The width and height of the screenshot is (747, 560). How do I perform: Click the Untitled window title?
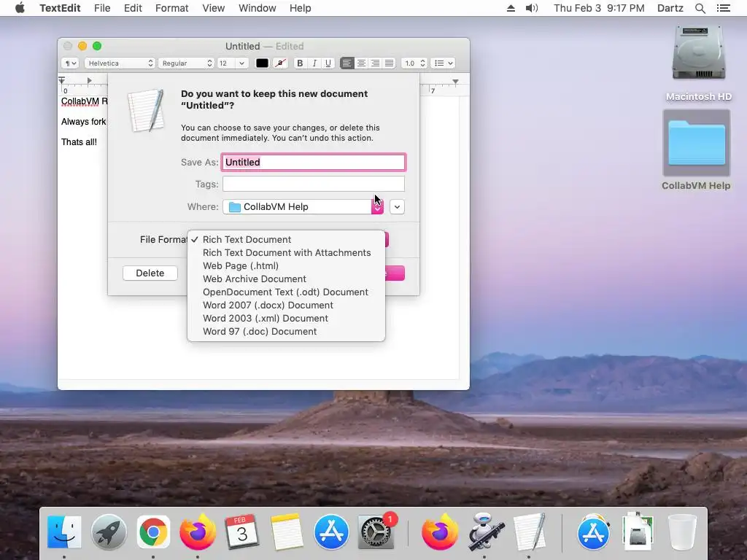click(242, 46)
